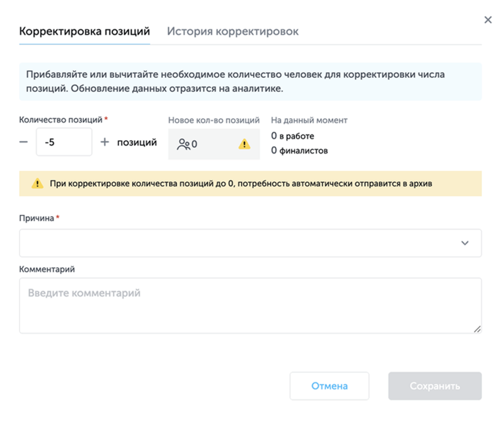The height and width of the screenshot is (423, 504).
Task: Switch to История корректировок tab
Action: [x=233, y=31]
